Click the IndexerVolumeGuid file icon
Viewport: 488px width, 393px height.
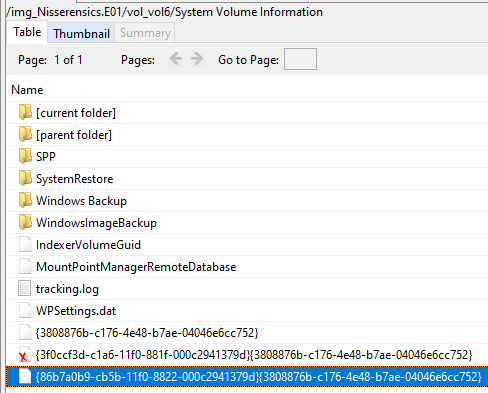click(25, 244)
